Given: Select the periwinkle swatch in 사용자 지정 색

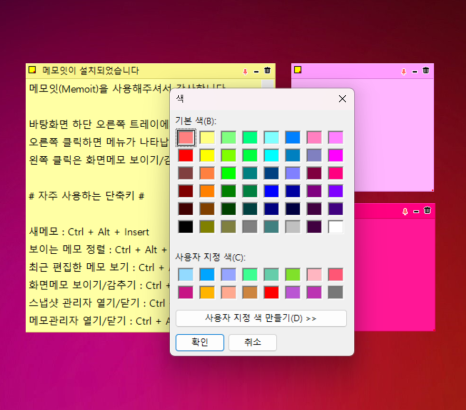Looking at the screenshot, I should pyautogui.click(x=228, y=274).
